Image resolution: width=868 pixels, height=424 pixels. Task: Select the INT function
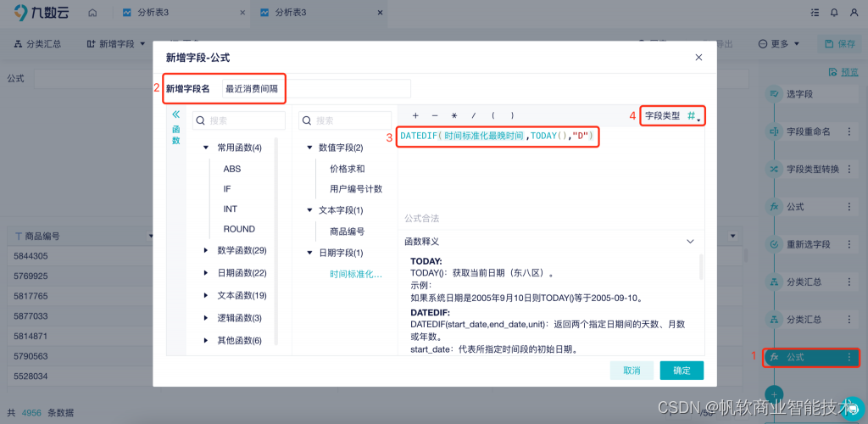(231, 209)
